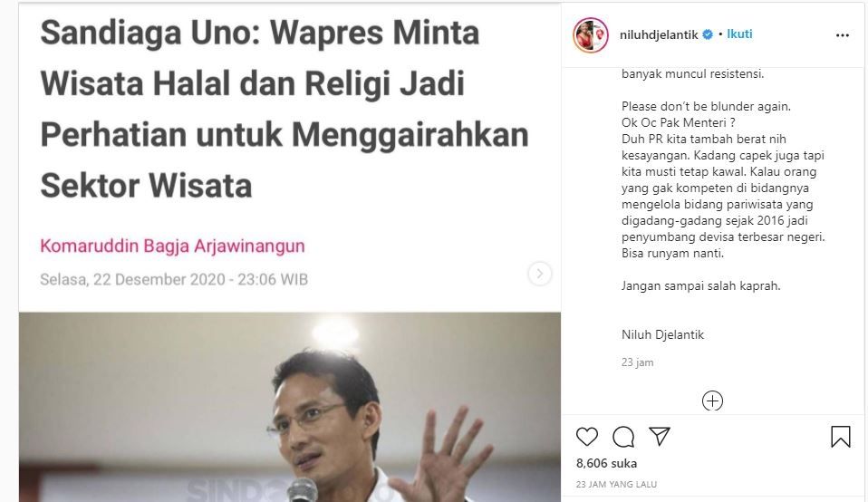
Task: Click the Sandiaga Uno article headline
Action: 285,109
